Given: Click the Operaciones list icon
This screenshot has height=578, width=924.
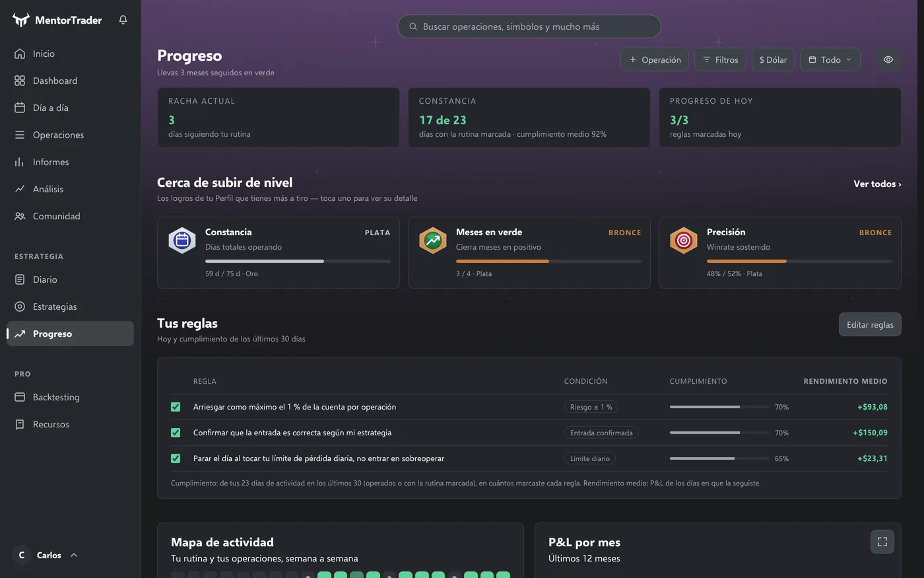Looking at the screenshot, I should coord(20,135).
